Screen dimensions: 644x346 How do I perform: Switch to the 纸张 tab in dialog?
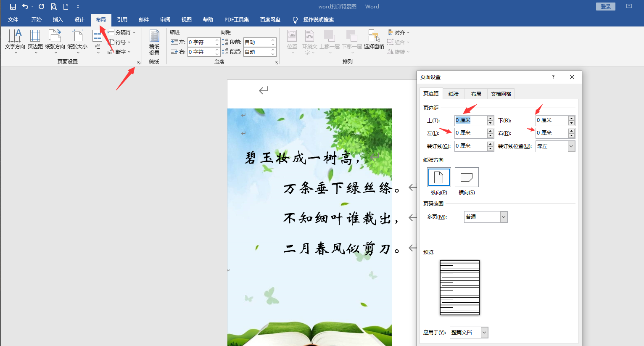point(454,94)
